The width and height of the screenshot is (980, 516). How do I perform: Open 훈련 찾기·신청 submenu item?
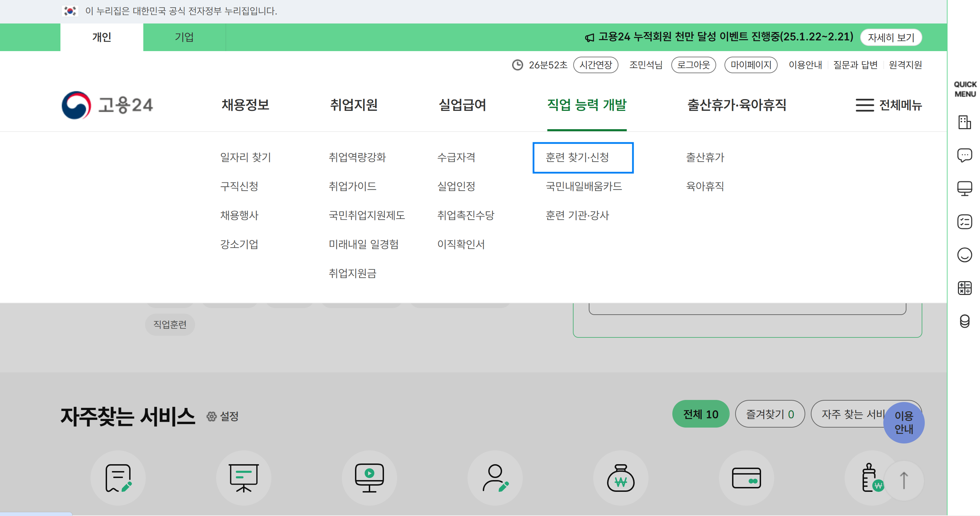coord(577,157)
